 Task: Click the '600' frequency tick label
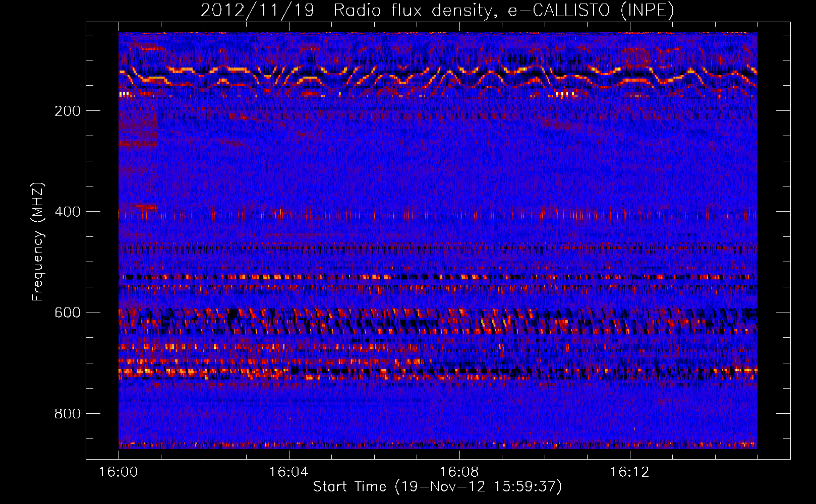(x=68, y=312)
